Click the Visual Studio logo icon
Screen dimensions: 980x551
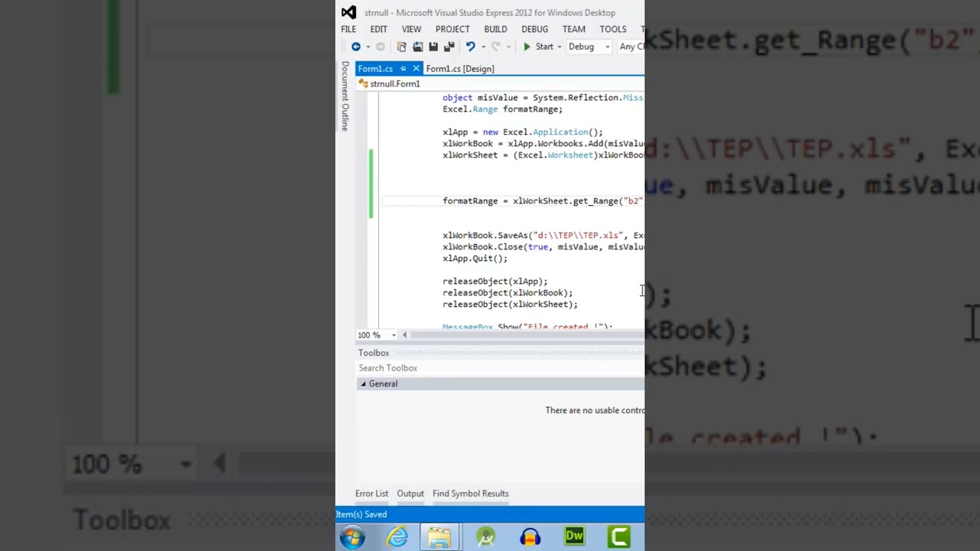(x=348, y=12)
